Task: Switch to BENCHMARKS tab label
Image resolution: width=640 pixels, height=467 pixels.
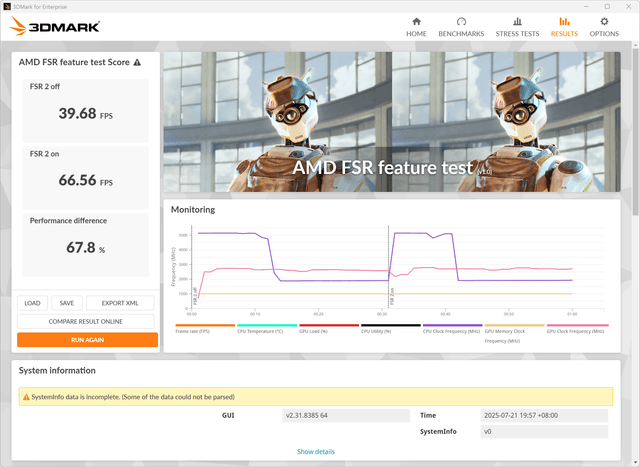Action: pos(461,34)
